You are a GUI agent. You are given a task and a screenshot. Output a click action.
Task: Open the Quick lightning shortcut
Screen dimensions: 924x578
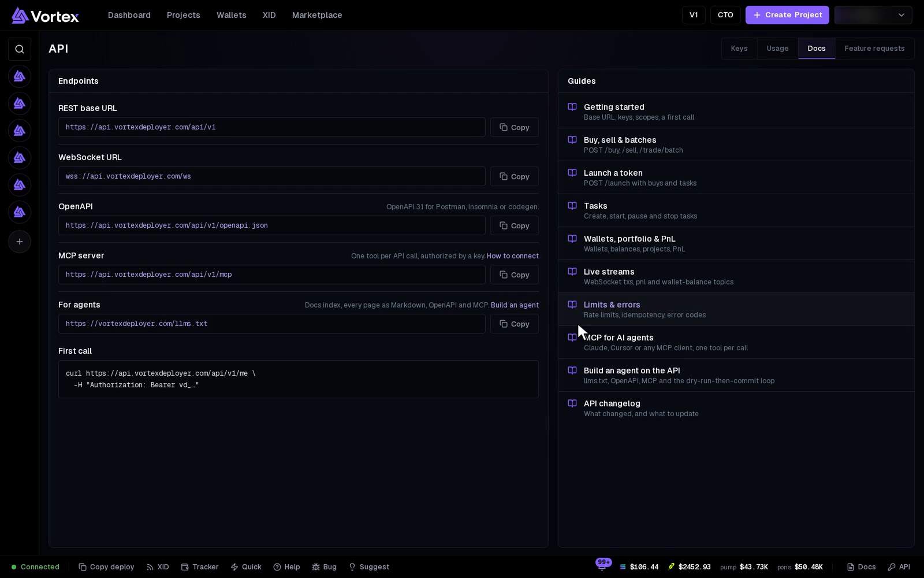pyautogui.click(x=246, y=567)
